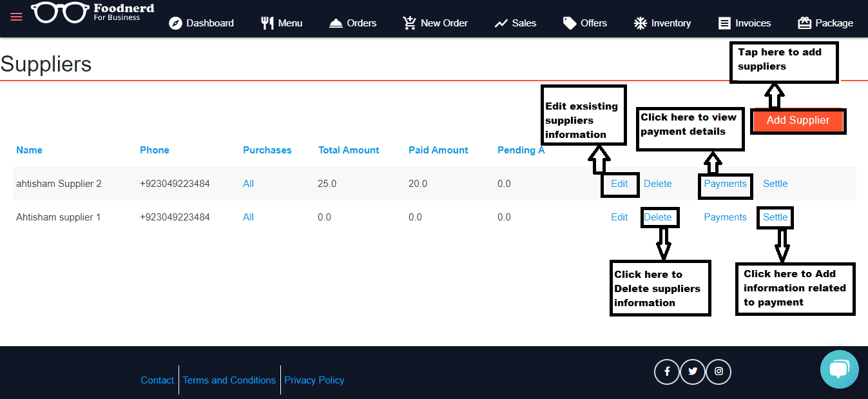The height and width of the screenshot is (399, 868).
Task: Edit ahtisham Supplier 2 details
Action: coord(619,184)
